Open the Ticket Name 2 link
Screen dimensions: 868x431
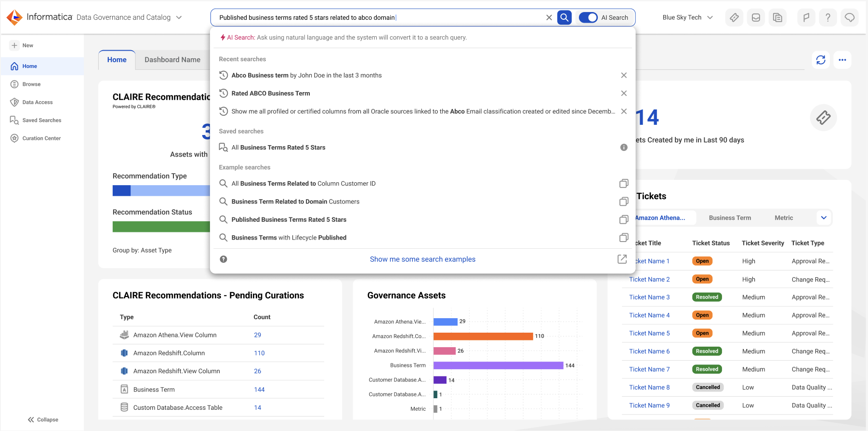649,279
